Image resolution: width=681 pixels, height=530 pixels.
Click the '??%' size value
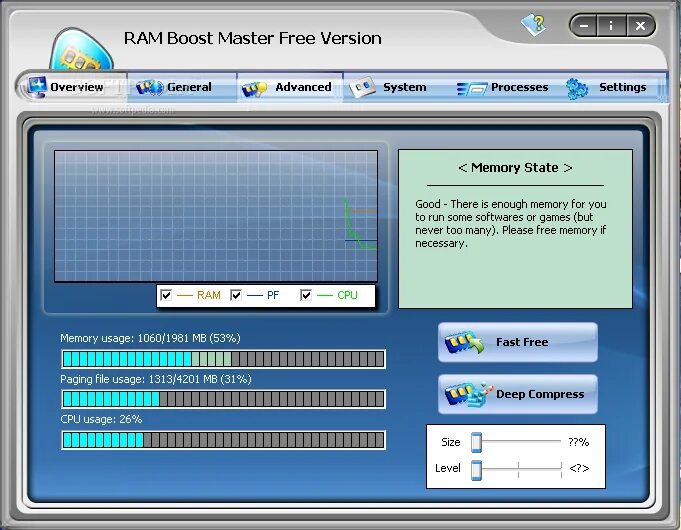point(579,442)
